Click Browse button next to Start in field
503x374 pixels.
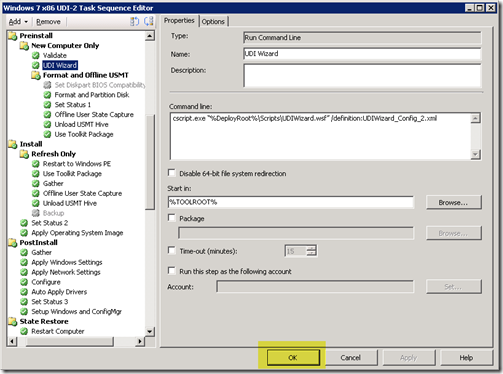point(454,202)
